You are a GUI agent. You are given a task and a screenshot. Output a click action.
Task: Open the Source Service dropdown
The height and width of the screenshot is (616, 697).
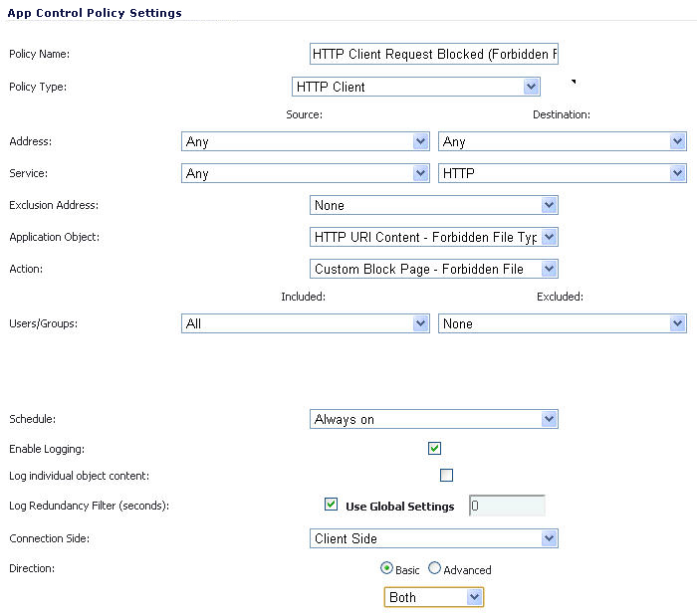306,173
